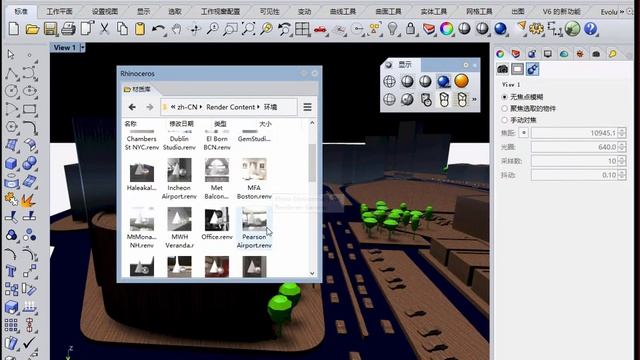Screen dimensions: 640x360
Task: Switch to the 设置视图 toolbar tab
Action: [x=104, y=11]
